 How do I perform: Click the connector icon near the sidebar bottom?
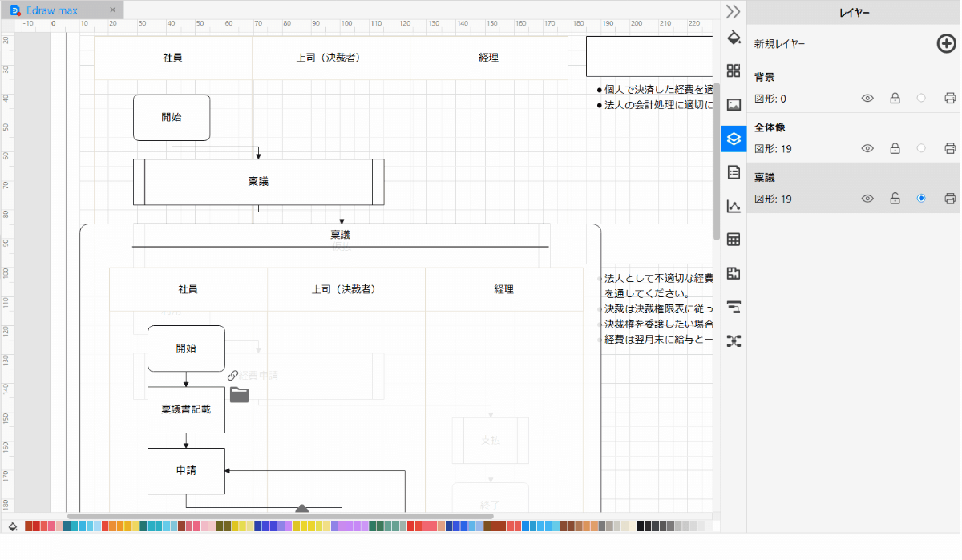pyautogui.click(x=733, y=307)
